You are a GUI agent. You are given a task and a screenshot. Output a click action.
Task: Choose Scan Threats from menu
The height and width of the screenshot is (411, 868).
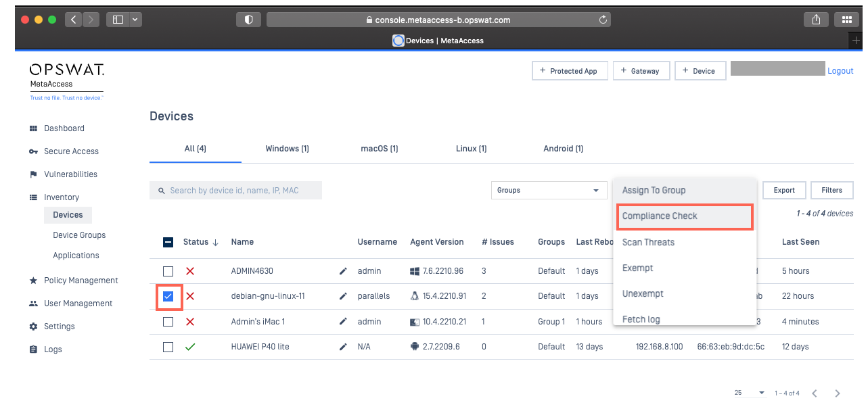click(x=685, y=242)
